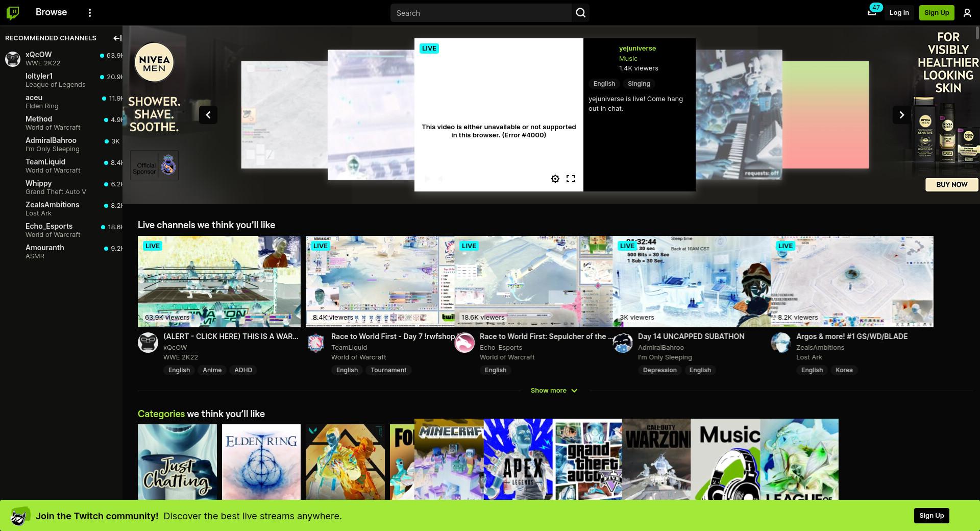This screenshot has width=980, height=531.
Task: Go to previous carousel stream
Action: coord(208,115)
